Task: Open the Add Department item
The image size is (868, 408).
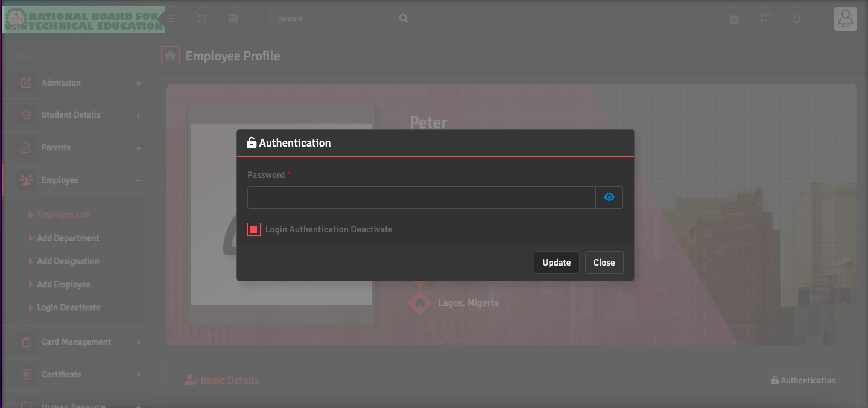Action: 68,238
